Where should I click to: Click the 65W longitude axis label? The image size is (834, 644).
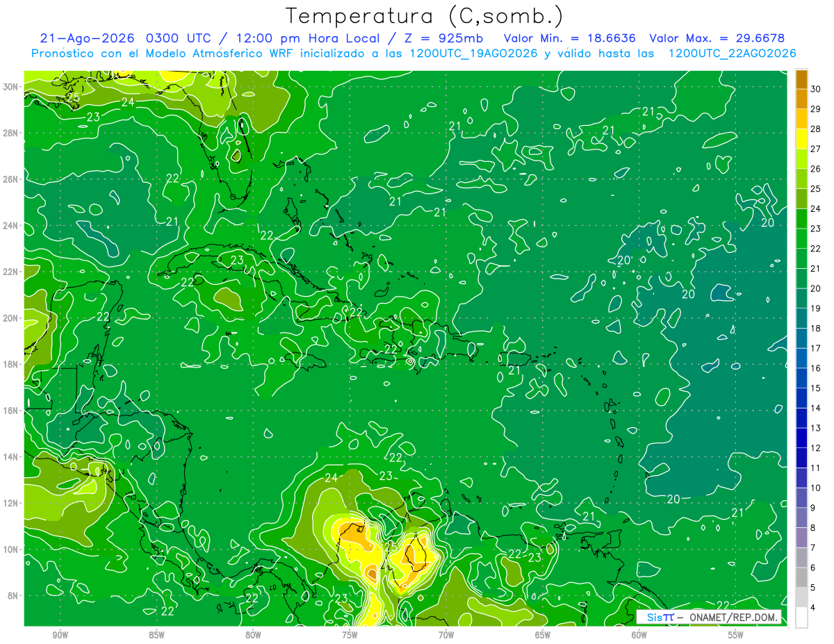pos(543,634)
